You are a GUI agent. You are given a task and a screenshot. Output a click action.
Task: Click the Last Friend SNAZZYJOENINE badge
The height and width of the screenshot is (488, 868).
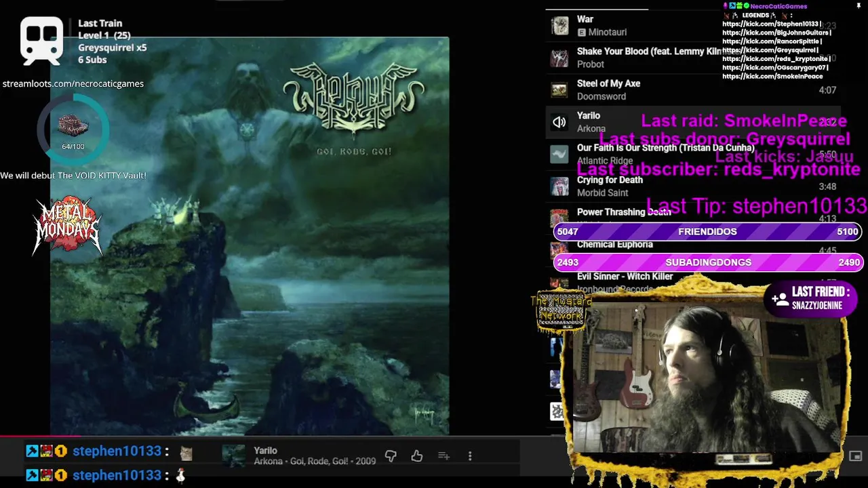tap(810, 298)
